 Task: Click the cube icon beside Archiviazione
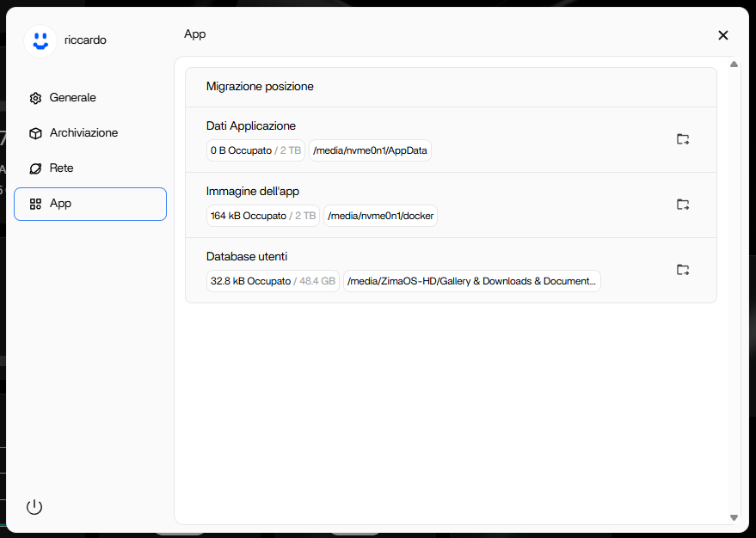pos(35,133)
